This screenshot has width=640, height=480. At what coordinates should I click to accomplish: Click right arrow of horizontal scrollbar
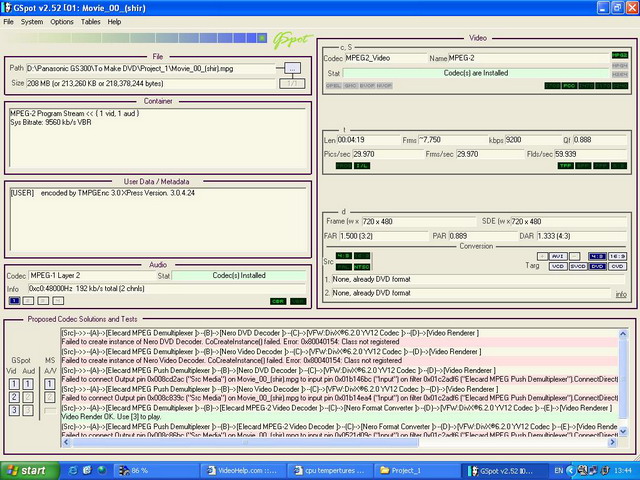(x=612, y=442)
